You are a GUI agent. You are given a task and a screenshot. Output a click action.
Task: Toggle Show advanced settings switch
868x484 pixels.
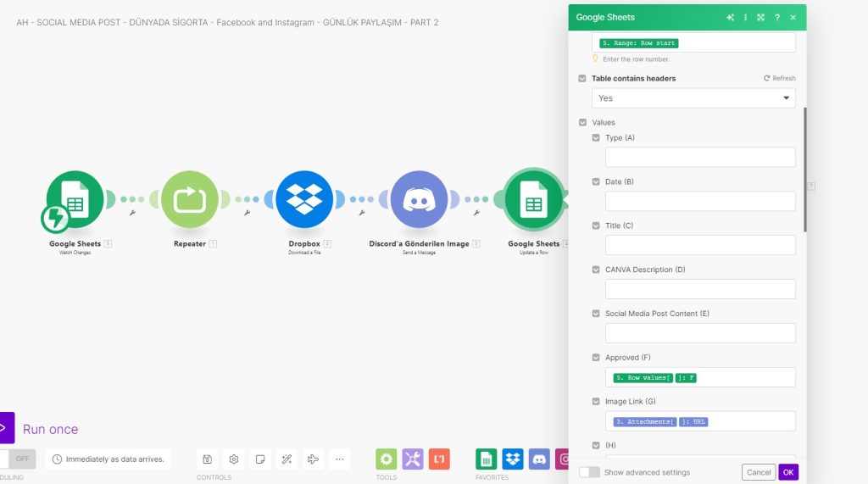[589, 472]
